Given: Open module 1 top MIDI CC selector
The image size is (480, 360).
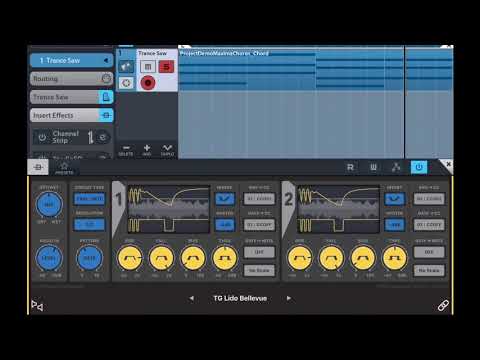Looking at the screenshot, I should point(259,199).
